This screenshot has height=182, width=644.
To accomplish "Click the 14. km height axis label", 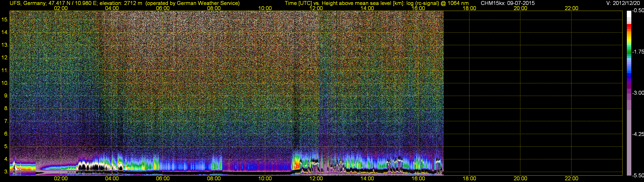I will coord(5,32).
